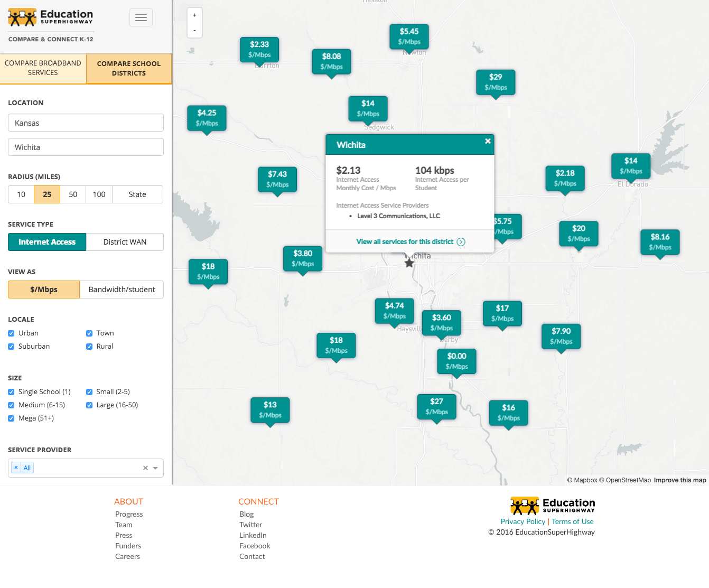Toggle the Rural locale checkbox
Screen dimensions: 709x588
pyautogui.click(x=89, y=347)
